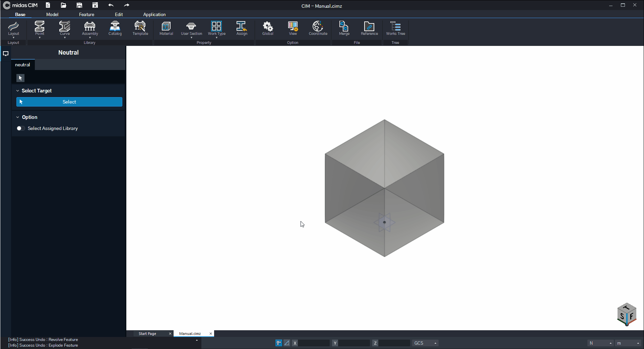This screenshot has height=349, width=644.
Task: Click the close-file icon in title bar
Action: coord(95,5)
